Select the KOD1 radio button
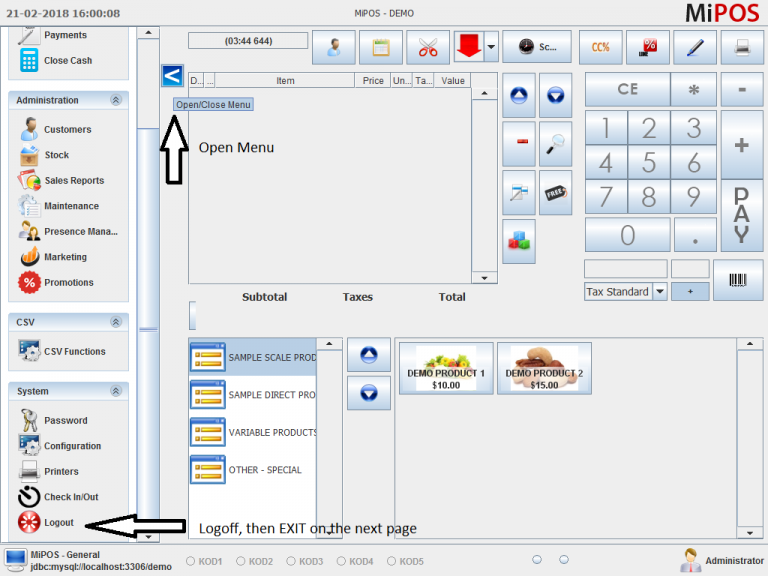Viewport: 768px width, 576px height. tap(191, 561)
